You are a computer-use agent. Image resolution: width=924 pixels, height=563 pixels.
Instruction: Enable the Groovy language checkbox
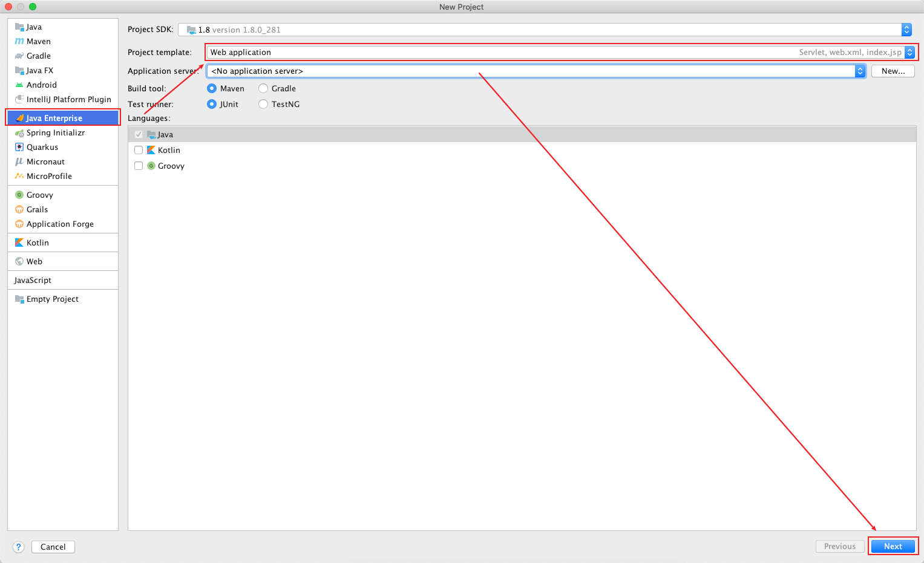coord(139,166)
